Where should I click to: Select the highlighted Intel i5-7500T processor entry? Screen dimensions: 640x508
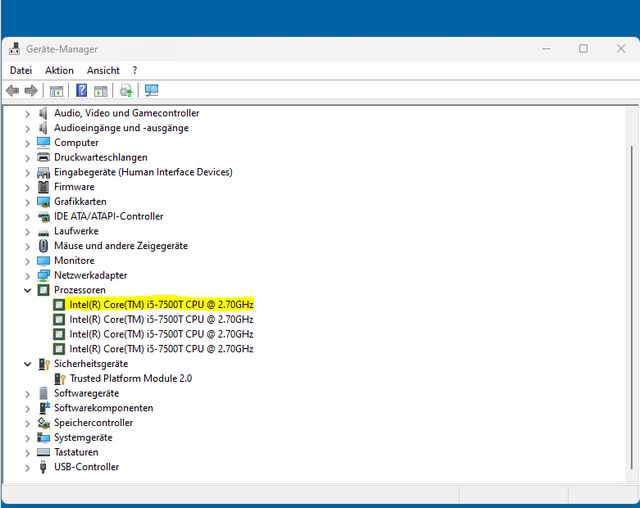click(161, 305)
